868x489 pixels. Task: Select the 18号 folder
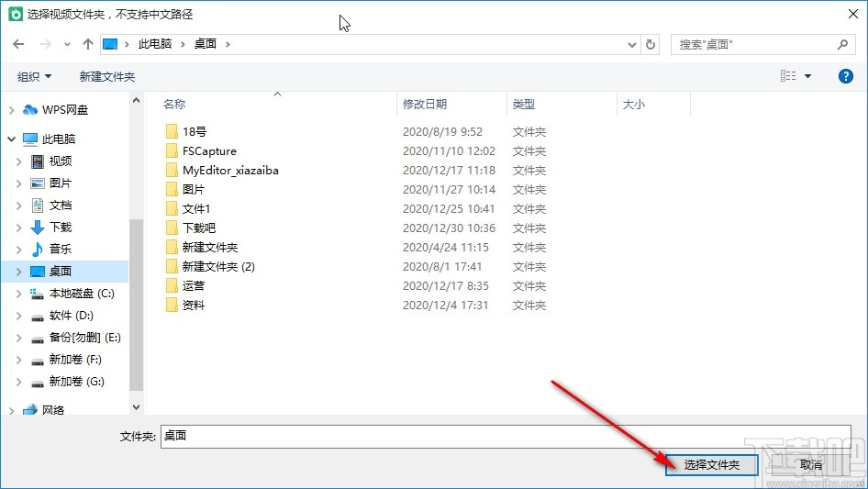coord(195,132)
